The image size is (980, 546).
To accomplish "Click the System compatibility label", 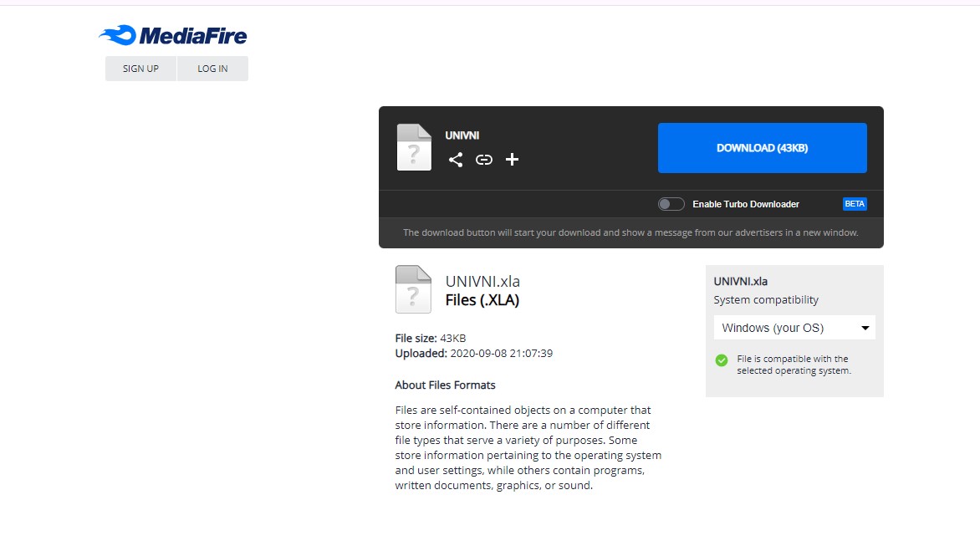I will coord(766,300).
